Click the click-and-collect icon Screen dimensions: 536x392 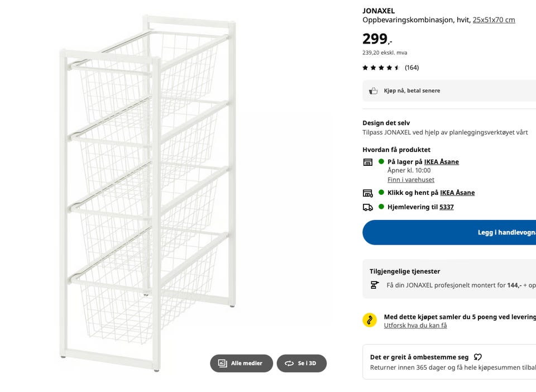click(368, 193)
